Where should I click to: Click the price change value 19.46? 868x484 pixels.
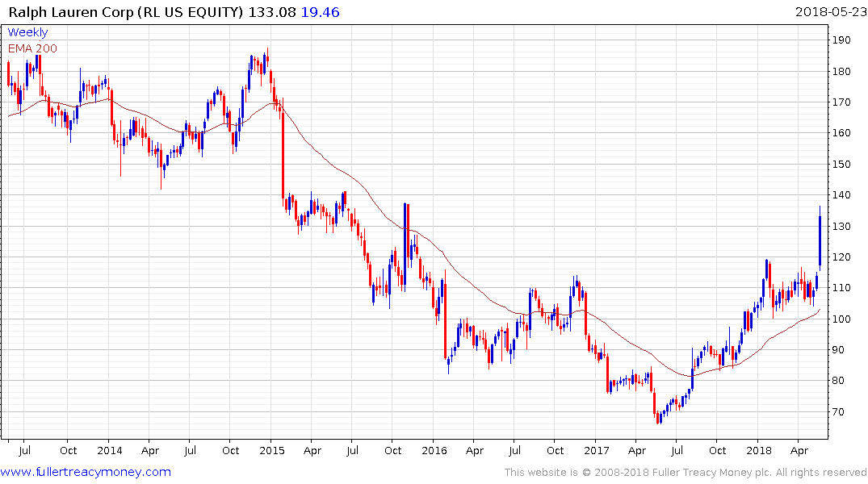[x=320, y=12]
